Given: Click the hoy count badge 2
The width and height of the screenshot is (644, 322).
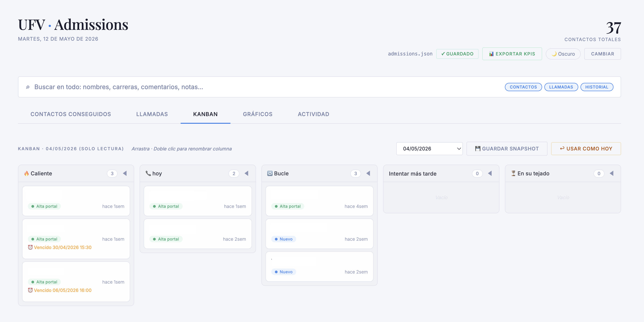Looking at the screenshot, I should click(x=234, y=173).
